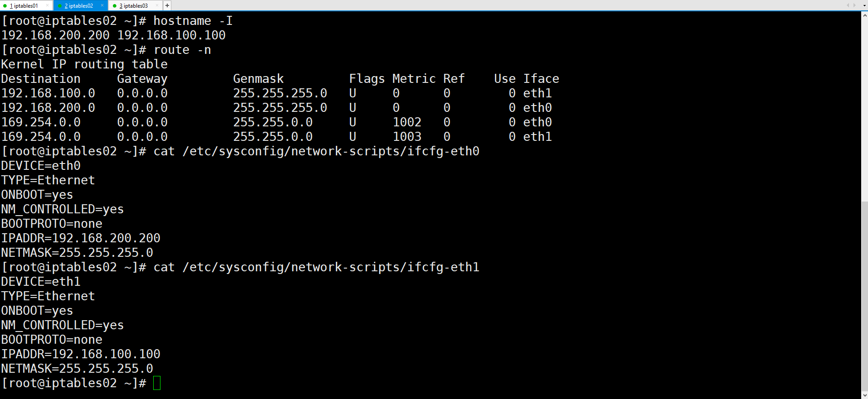
Task: Close the iptables01 session tab
Action: click(47, 5)
